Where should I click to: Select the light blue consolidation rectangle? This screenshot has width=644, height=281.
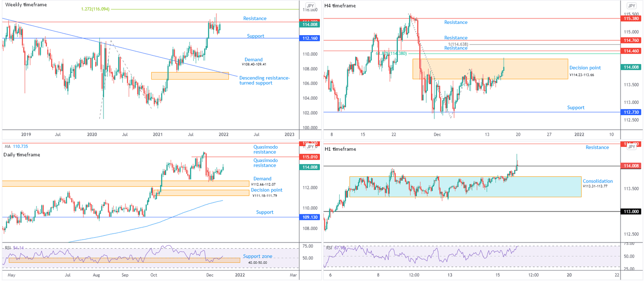[465, 187]
